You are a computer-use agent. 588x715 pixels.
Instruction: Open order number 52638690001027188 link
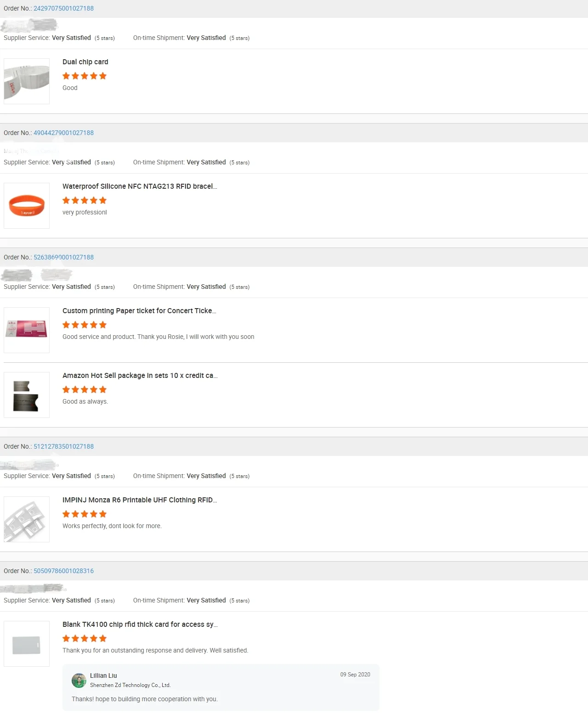pyautogui.click(x=63, y=257)
